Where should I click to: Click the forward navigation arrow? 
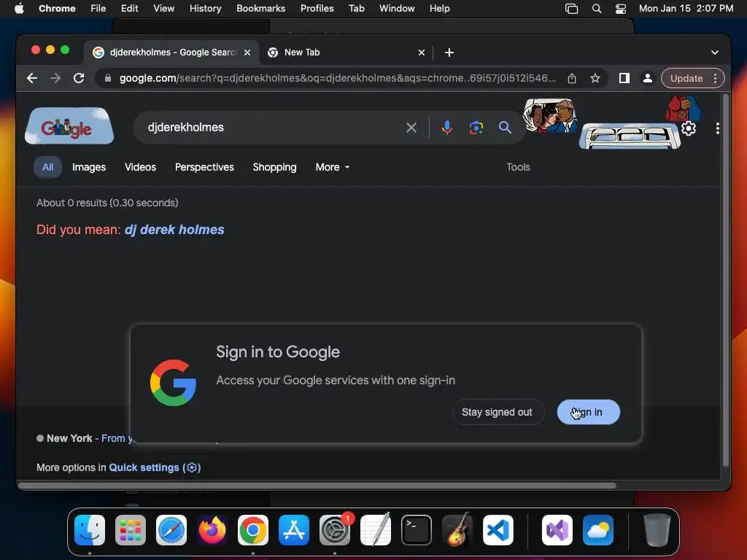tap(55, 78)
